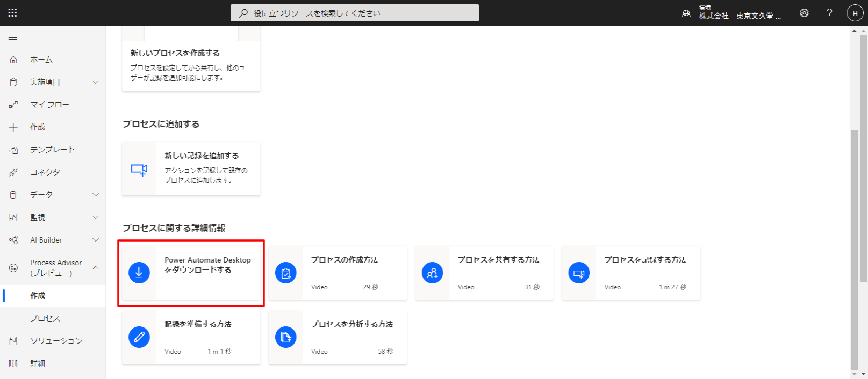
Task: Collapse the sidebar with the hamburger icon
Action: click(13, 38)
